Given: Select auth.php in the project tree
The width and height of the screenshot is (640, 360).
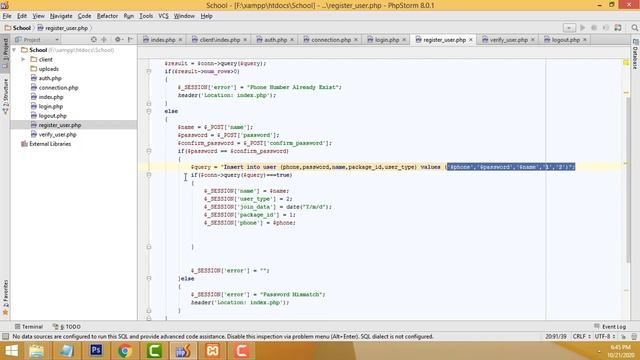Looking at the screenshot, I should click(50, 78).
